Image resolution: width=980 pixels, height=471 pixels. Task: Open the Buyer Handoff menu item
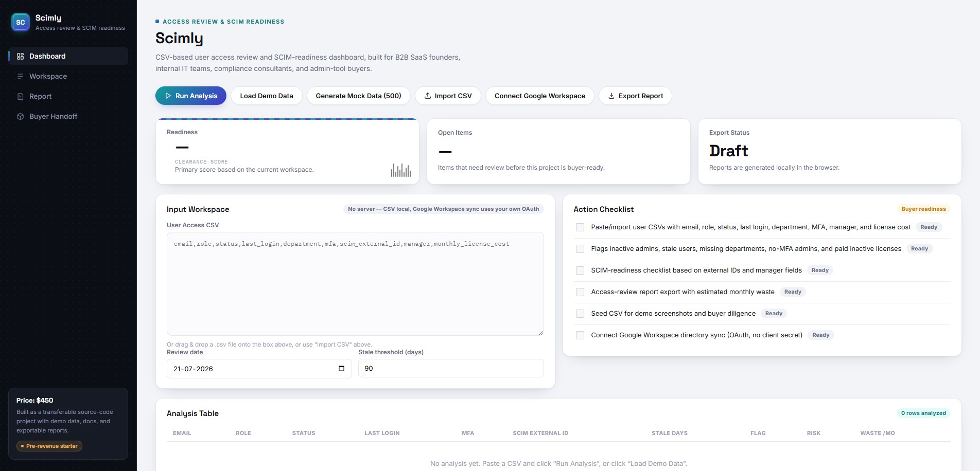tap(68, 116)
